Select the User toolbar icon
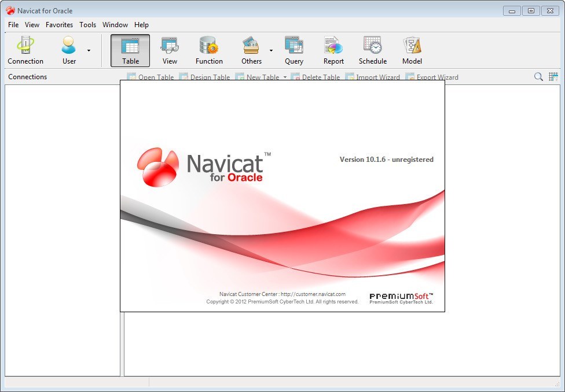Screen dimensions: 565x392 point(69,50)
